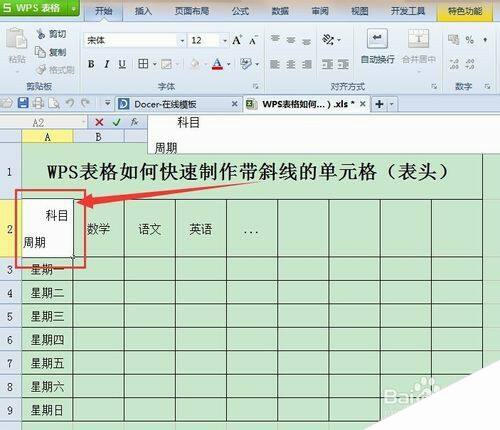The width and height of the screenshot is (500, 430).
Task: Toggle bottom vertical alignment
Action: 306,41
